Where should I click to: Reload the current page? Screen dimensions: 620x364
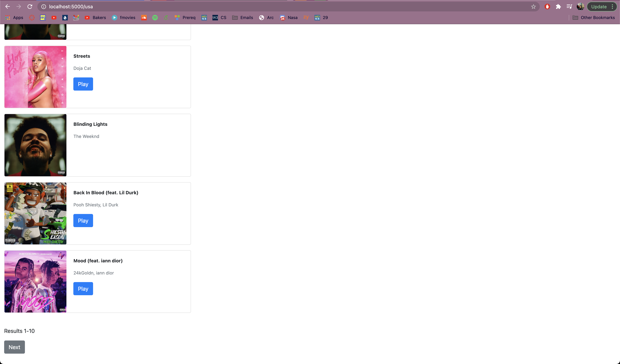coord(30,7)
